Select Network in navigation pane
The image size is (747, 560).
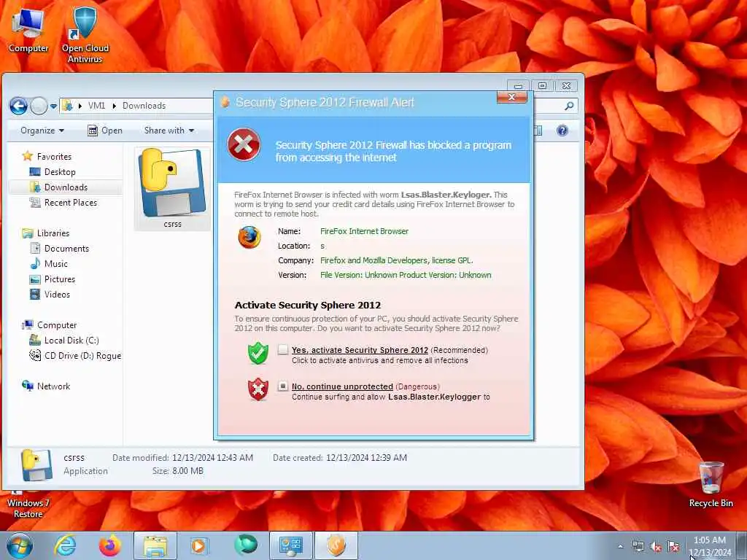point(53,386)
